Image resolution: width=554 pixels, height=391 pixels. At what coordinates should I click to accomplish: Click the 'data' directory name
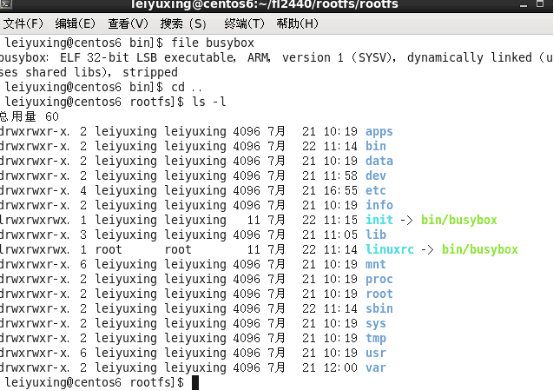[379, 161]
